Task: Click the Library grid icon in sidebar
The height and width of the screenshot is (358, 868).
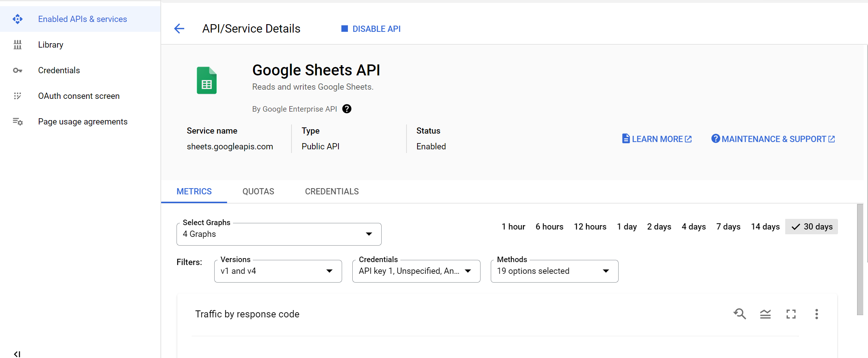Action: coord(17,45)
